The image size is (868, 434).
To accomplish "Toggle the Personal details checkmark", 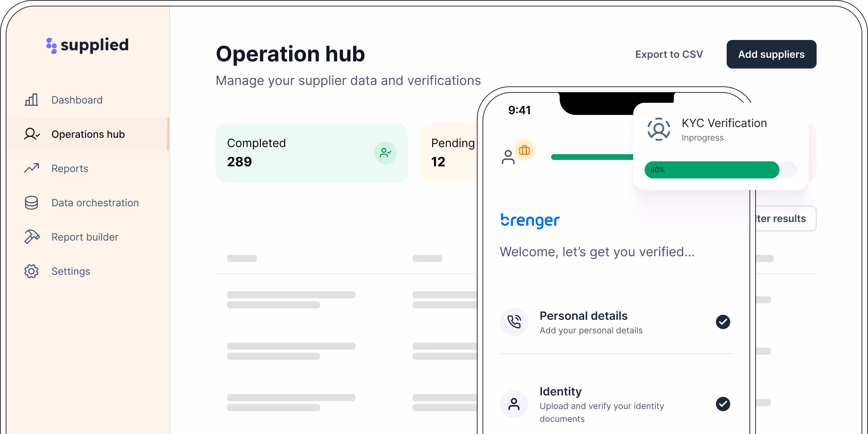I will coord(723,322).
